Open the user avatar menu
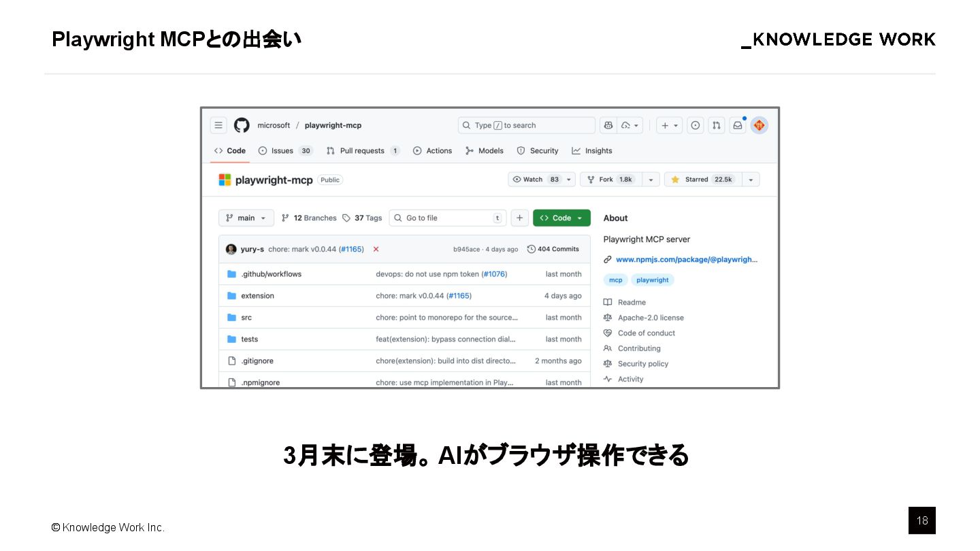This screenshot has width=980, height=551. pos(759,125)
